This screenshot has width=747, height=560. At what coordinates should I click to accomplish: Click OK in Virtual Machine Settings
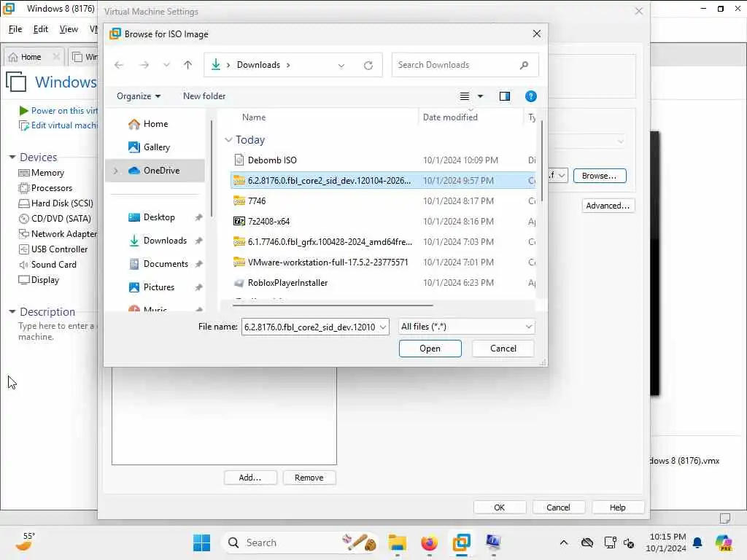[499, 507]
